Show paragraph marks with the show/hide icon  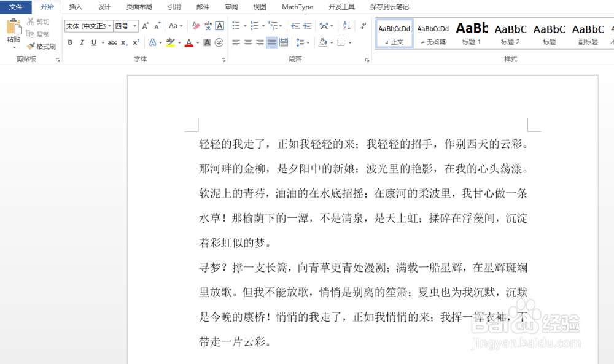tap(363, 26)
